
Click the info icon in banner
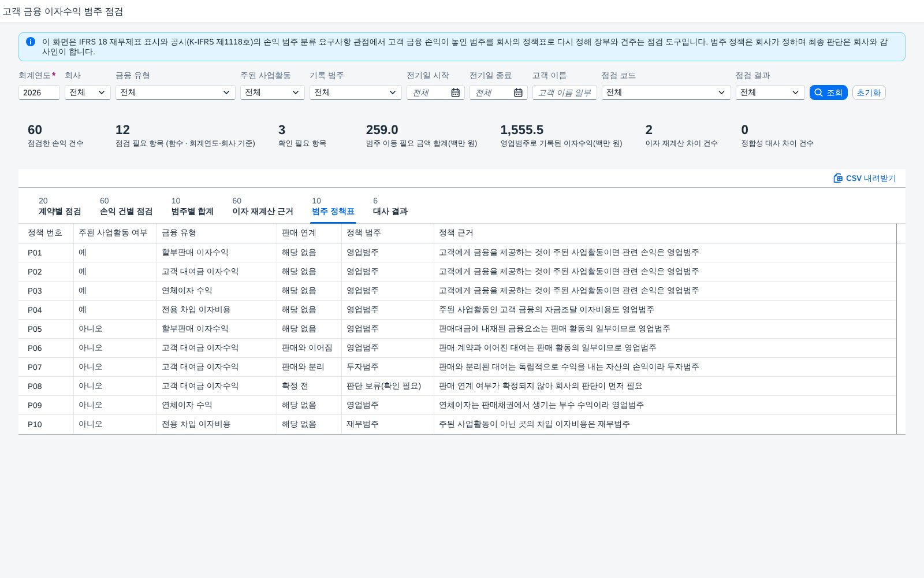31,42
